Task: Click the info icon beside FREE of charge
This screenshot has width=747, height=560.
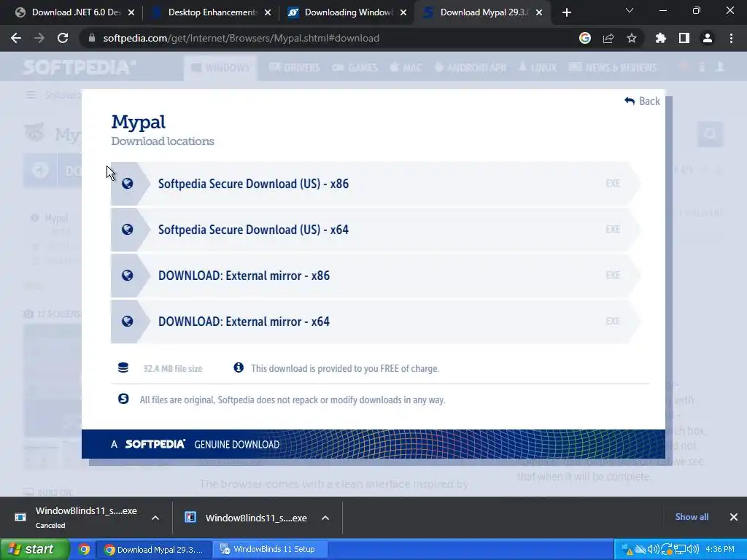Action: tap(239, 367)
